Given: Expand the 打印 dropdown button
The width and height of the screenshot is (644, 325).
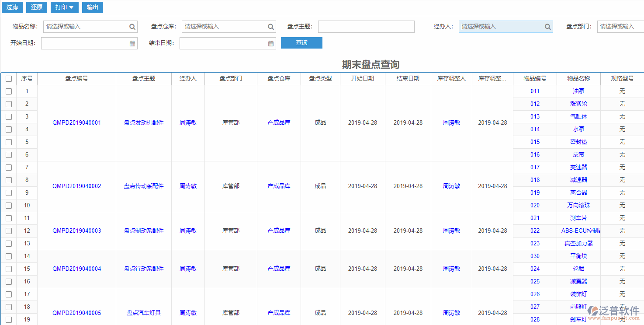Looking at the screenshot, I should tap(65, 7).
